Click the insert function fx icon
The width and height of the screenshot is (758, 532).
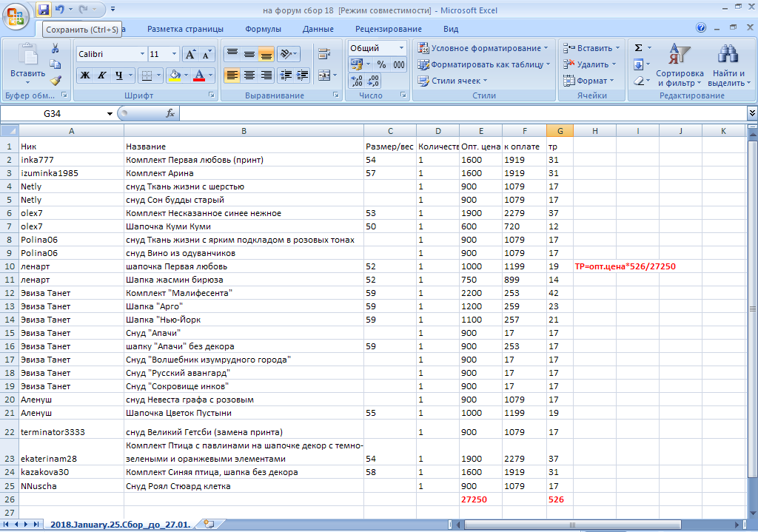[x=170, y=113]
